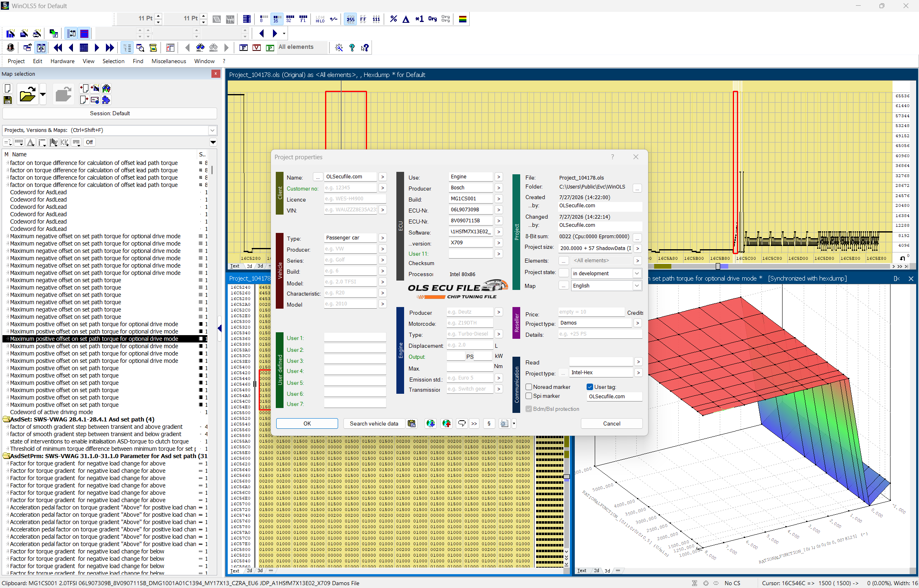
Task: Open the Projects, Versions & Maps dropdown
Action: (212, 130)
